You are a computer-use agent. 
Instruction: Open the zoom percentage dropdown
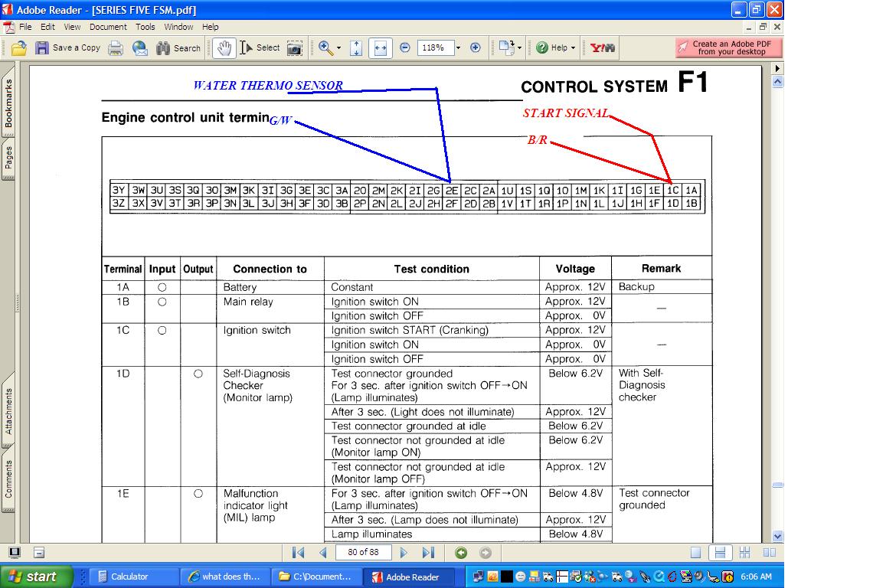click(458, 48)
